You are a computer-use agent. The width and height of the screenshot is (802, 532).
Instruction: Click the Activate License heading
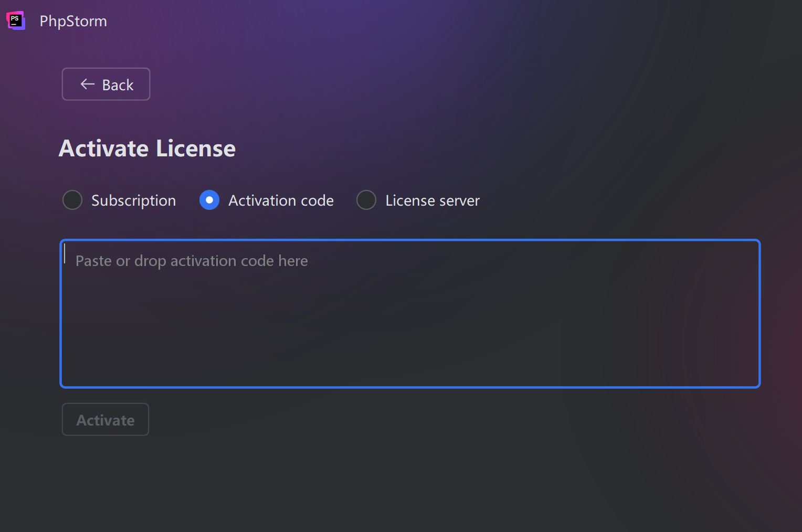147,148
